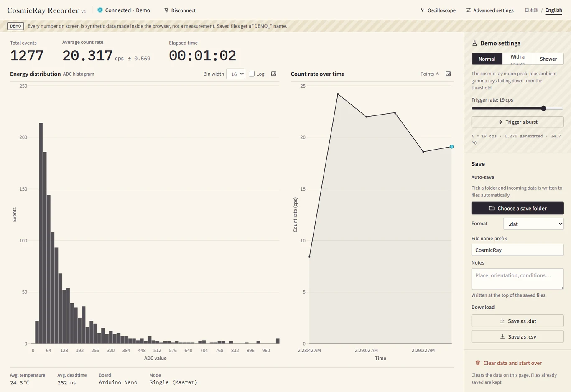Click the ± 0.569 uncertainty value
Screen dimensions: 571x392
point(139,59)
